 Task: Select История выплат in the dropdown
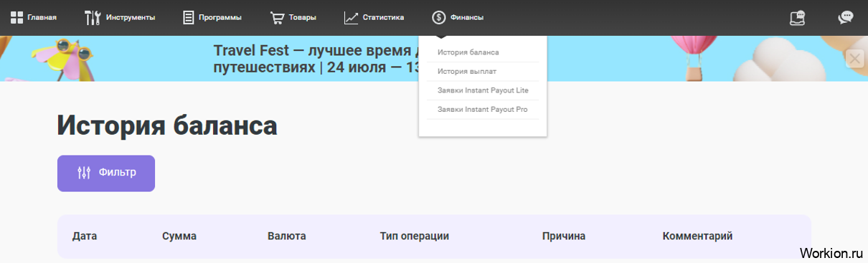[x=467, y=72]
